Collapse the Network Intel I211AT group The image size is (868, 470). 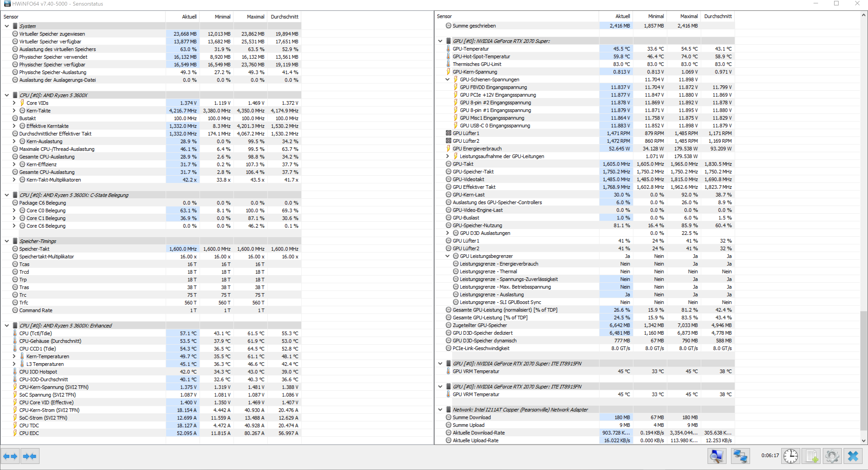440,410
